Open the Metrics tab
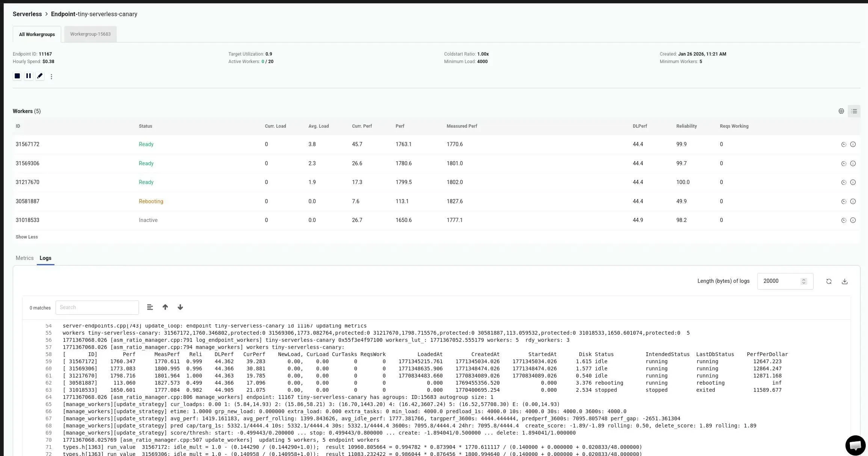Screen dimensions: 868x456 [x=24, y=258]
